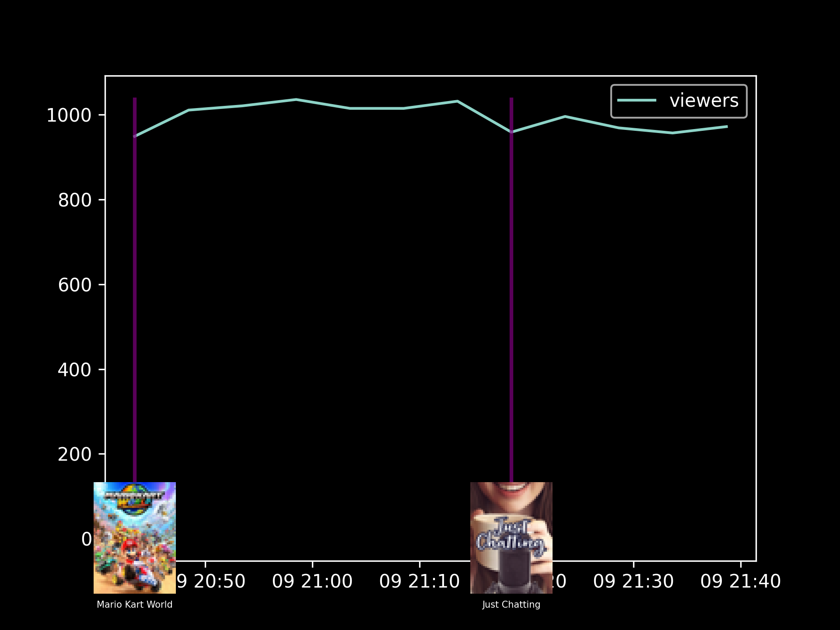Click the 09 21:30 x-axis label
This screenshot has height=630, width=840.
[633, 581]
